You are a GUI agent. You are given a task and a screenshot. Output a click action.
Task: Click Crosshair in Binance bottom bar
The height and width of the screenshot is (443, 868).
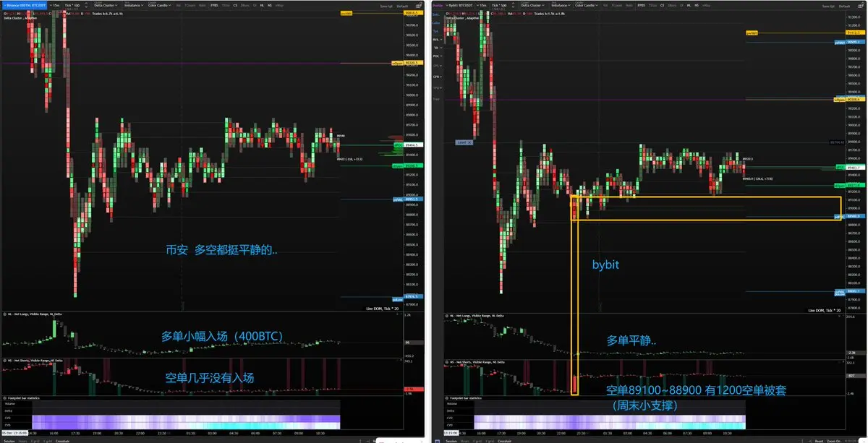[62, 441]
